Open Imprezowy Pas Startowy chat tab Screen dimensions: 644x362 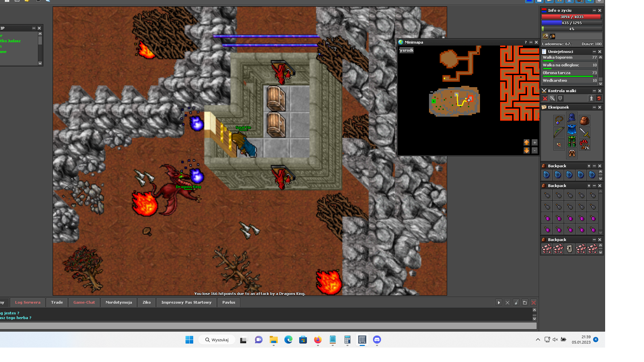pos(186,302)
